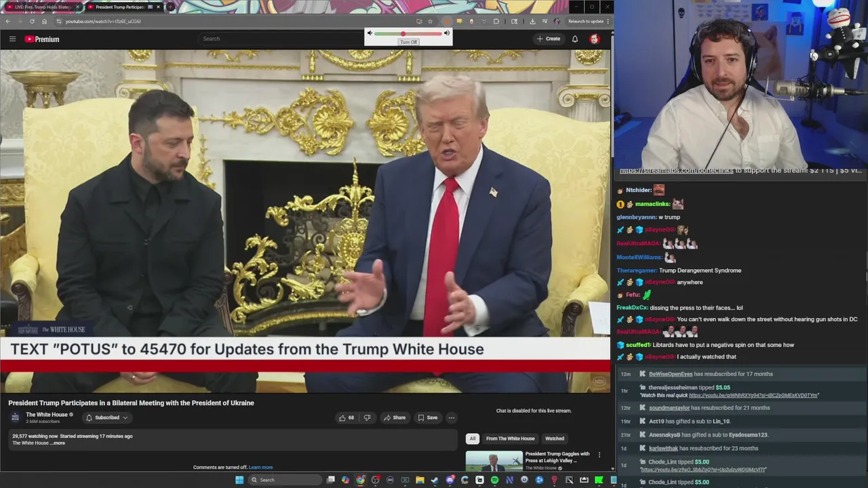Click BeWiseOpenEyes resubscribed event username
The height and width of the screenshot is (488, 868).
pyautogui.click(x=671, y=374)
